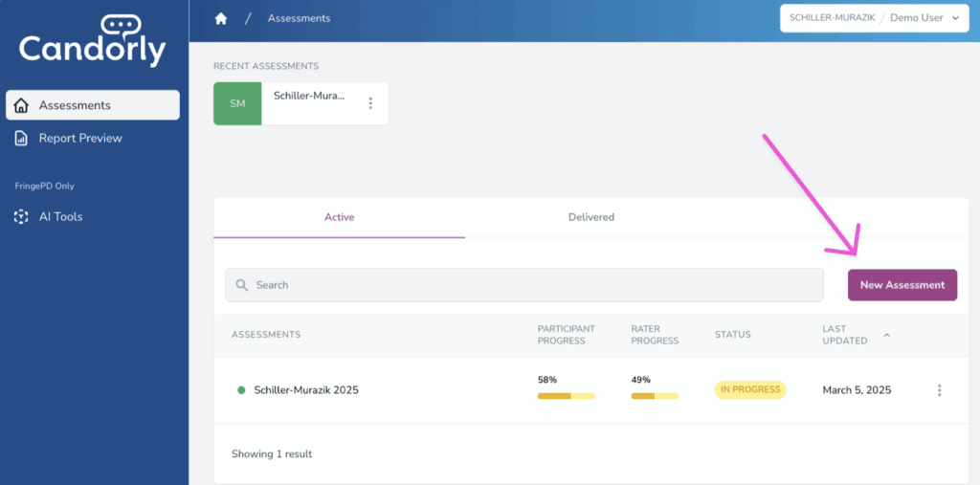Click the In Progress status badge

(750, 390)
